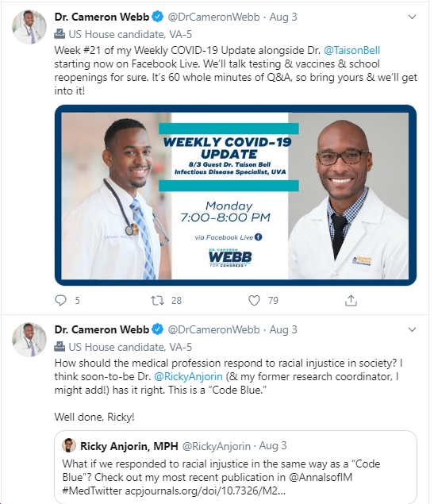The height and width of the screenshot is (504, 434).
Task: Expand the second tweet's options chevron
Action: click(x=412, y=329)
